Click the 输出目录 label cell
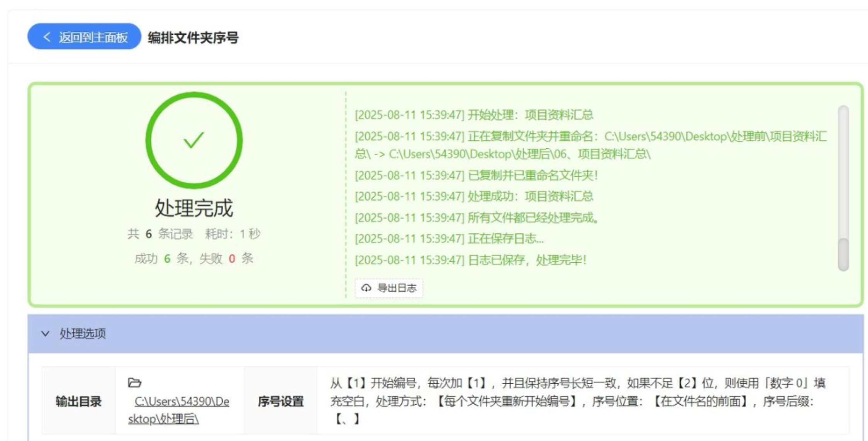Screen dimensions: 868x441 (x=78, y=402)
